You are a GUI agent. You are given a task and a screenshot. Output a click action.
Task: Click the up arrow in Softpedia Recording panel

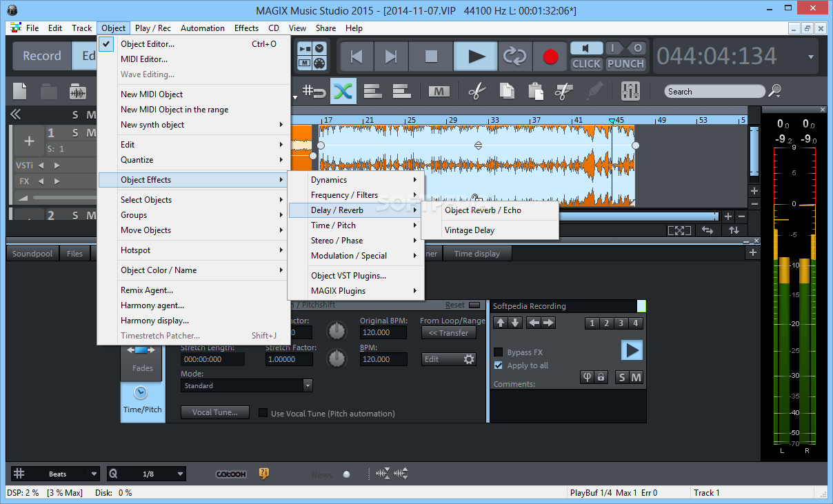click(x=501, y=323)
